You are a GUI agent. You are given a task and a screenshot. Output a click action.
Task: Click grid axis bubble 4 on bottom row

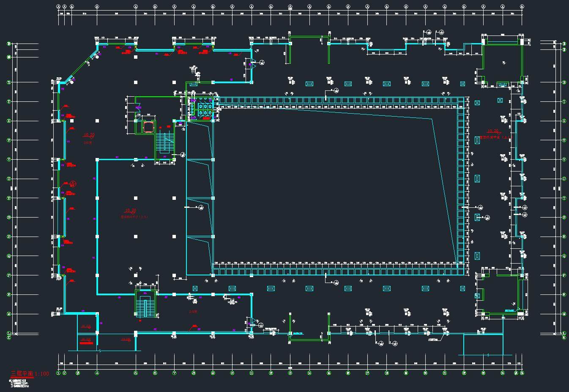tap(97, 373)
